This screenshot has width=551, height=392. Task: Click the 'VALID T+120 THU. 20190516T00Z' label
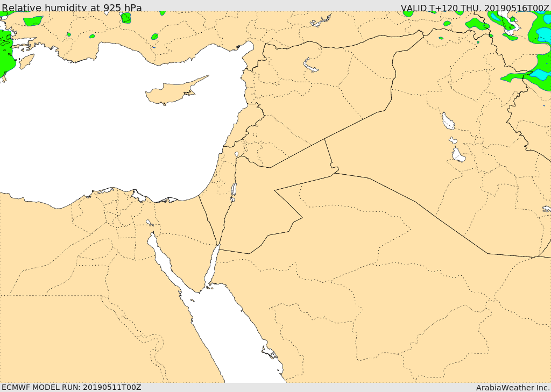(x=475, y=8)
